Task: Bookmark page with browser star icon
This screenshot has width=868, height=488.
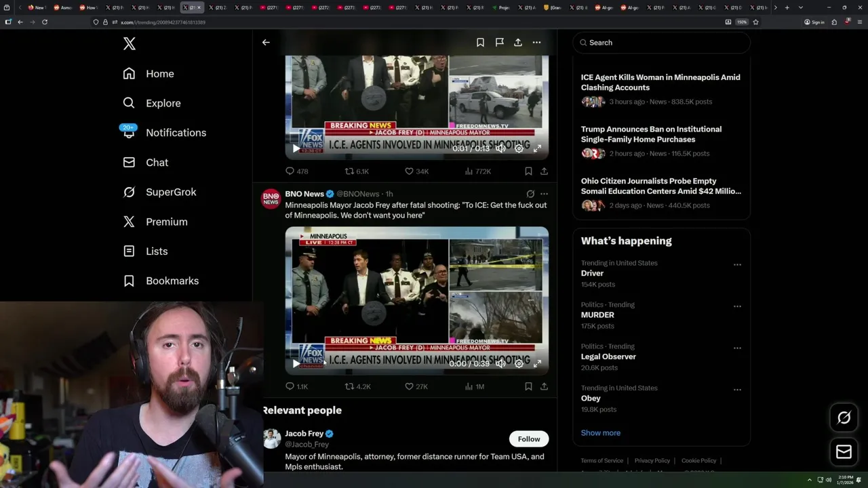Action: pyautogui.click(x=755, y=22)
